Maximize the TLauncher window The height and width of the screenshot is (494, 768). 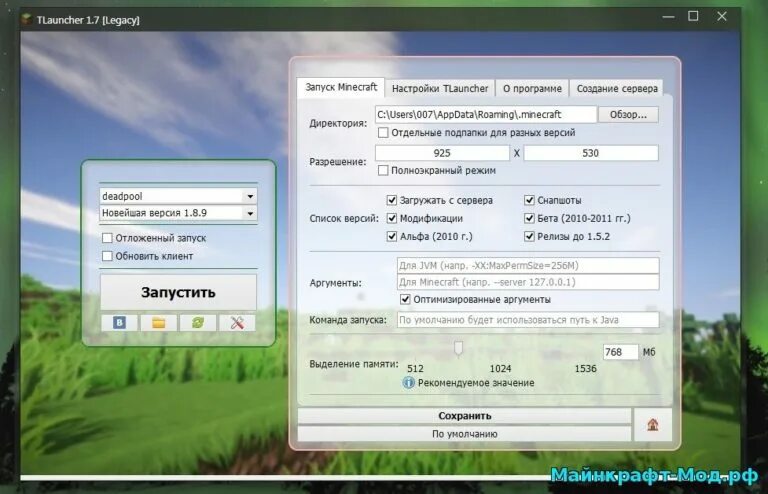(x=693, y=16)
